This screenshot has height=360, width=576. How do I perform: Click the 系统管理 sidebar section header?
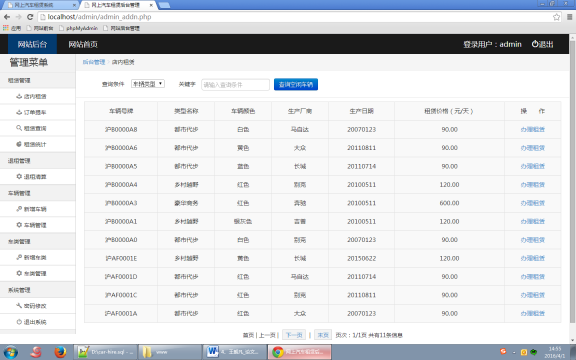coord(38,290)
